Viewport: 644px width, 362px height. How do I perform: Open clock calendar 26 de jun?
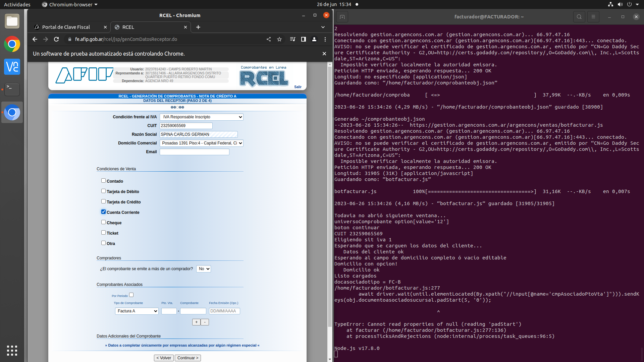(334, 4)
